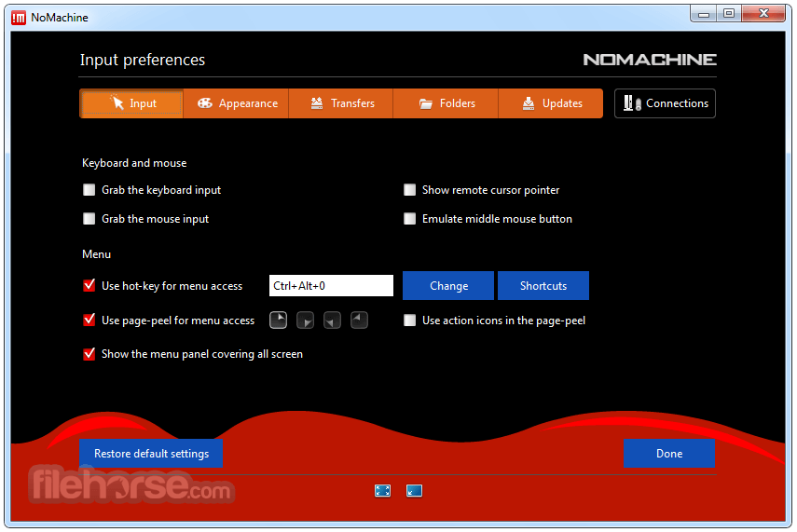
Task: Click the NOMACHINE logo text
Action: 650,60
